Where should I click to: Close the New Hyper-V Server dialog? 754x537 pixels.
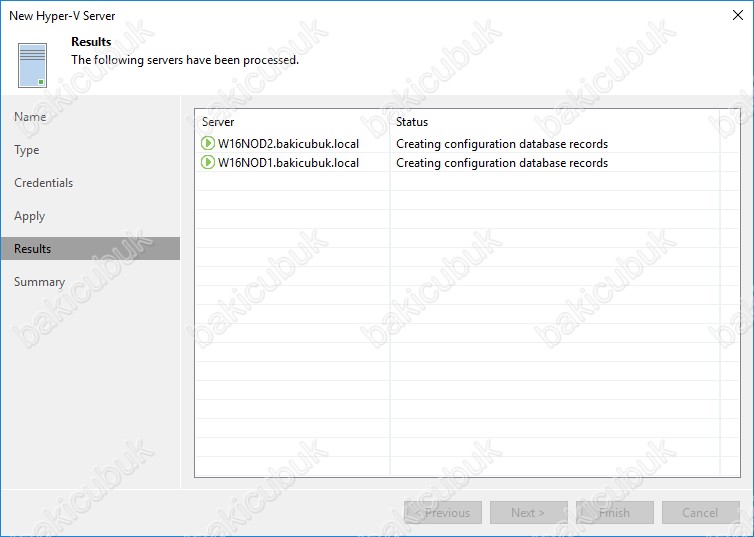point(738,15)
